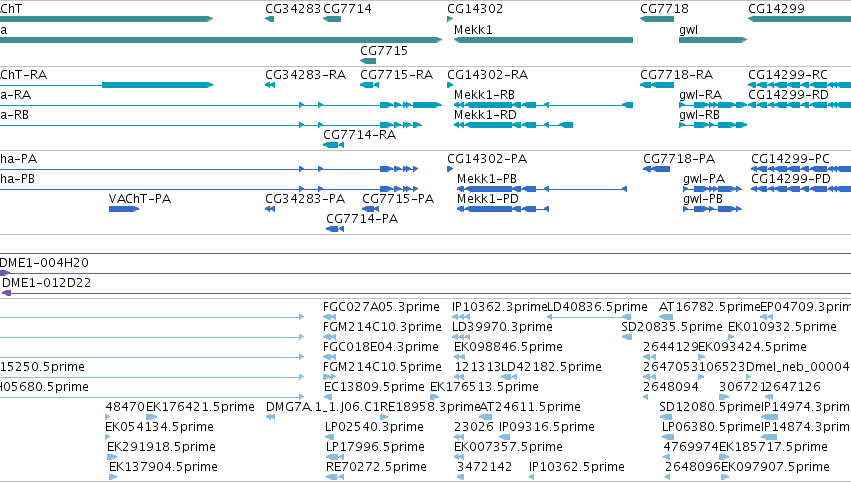Select EST LP02540.3prime
Image resolution: width=851 pixels, height=482 pixels.
click(374, 427)
